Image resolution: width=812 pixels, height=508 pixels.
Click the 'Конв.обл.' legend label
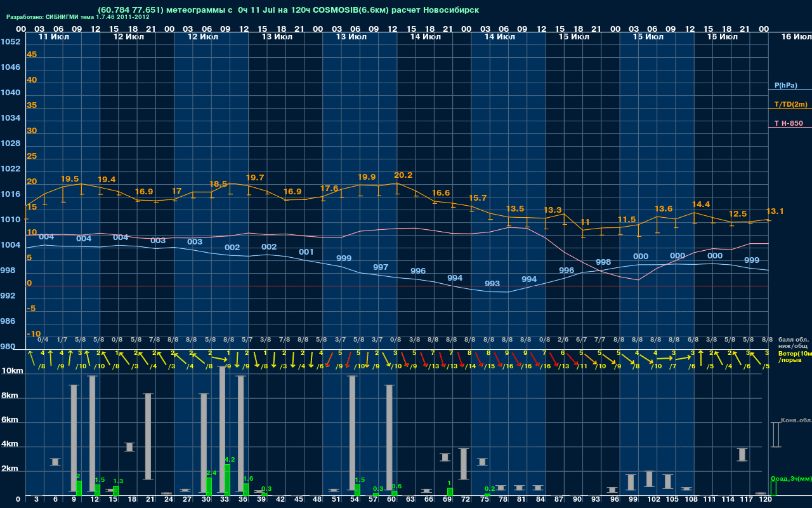pos(796,420)
